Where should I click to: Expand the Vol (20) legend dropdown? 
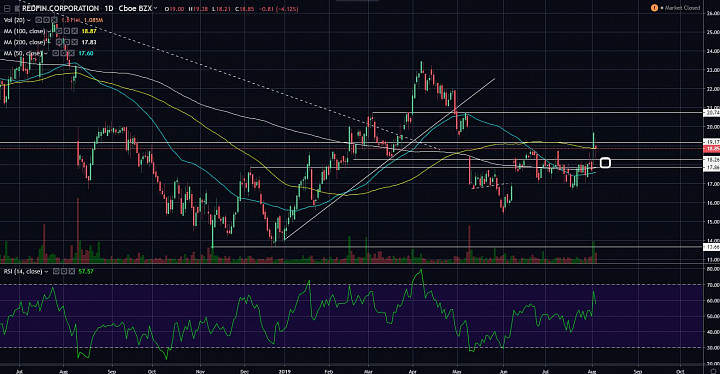(x=28, y=20)
